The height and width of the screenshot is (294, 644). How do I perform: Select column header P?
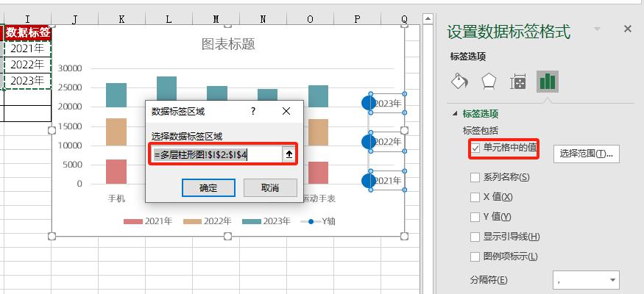tap(357, 19)
